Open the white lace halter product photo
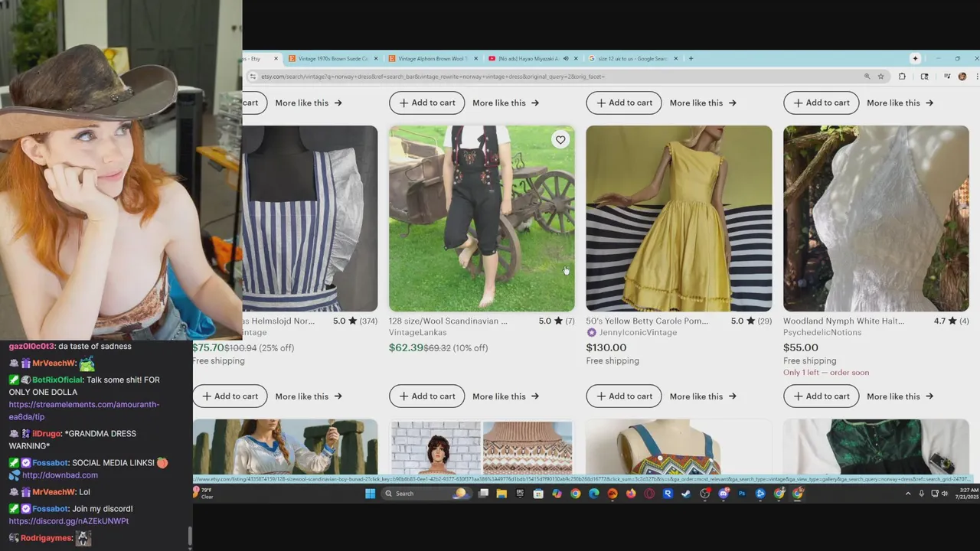Image resolution: width=980 pixels, height=551 pixels. click(x=876, y=218)
